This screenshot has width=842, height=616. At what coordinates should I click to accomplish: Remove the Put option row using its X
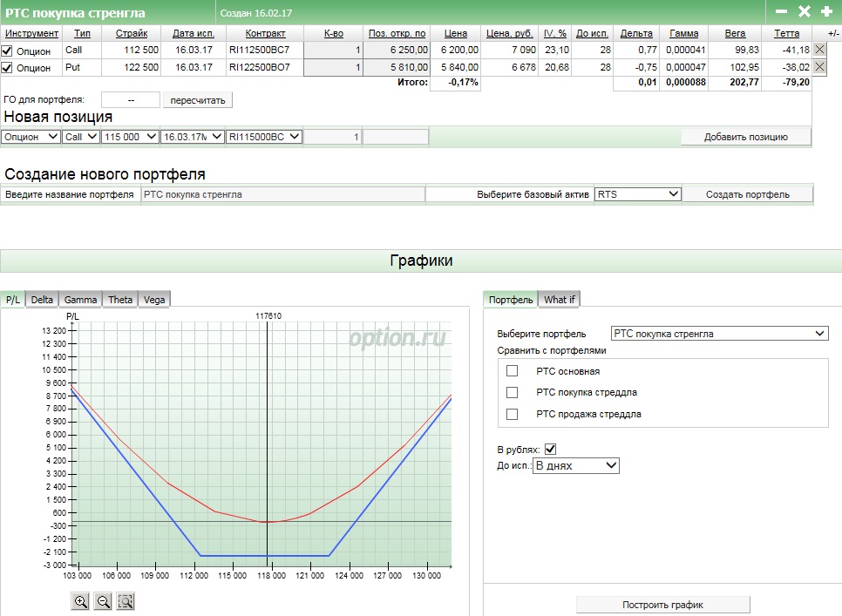[x=819, y=67]
